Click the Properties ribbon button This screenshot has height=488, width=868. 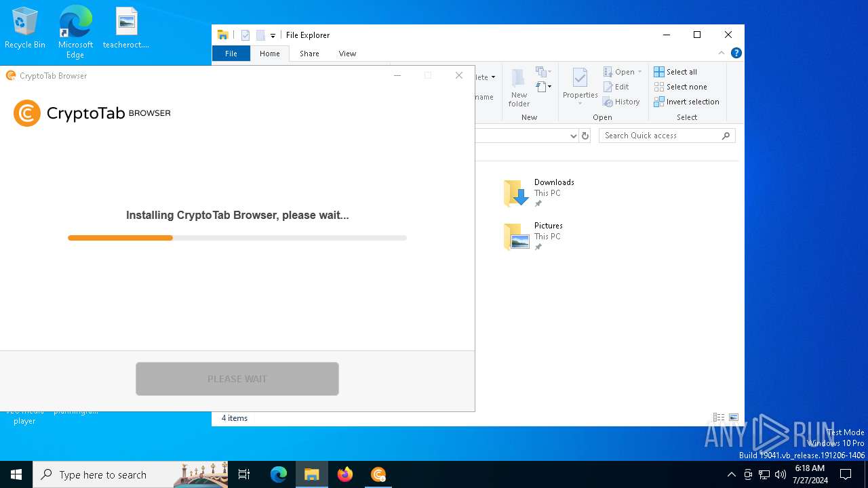(580, 83)
